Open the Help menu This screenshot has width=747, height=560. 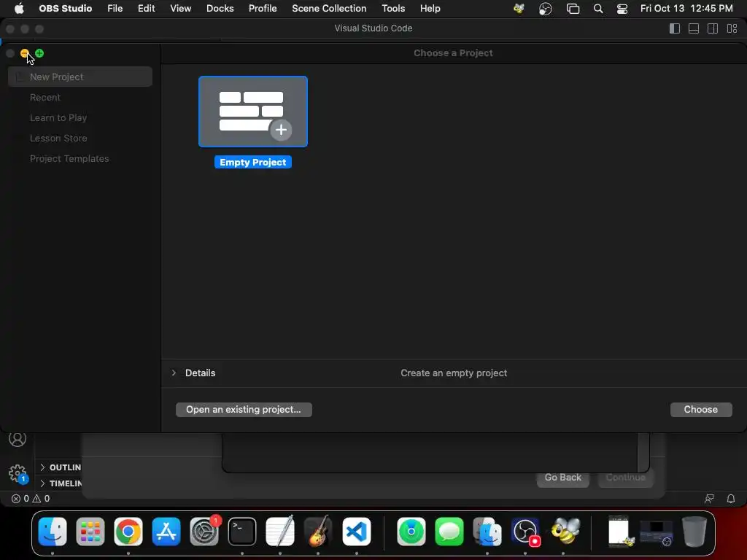pyautogui.click(x=430, y=9)
